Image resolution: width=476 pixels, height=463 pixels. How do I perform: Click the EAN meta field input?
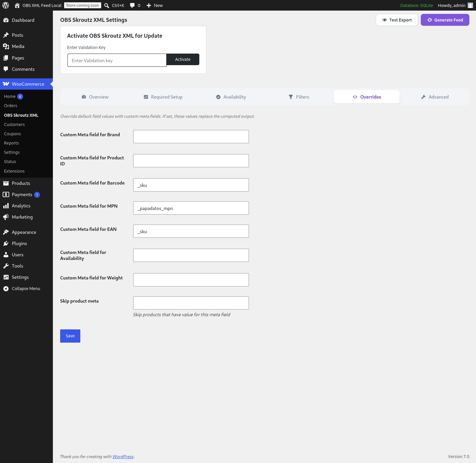click(x=191, y=231)
